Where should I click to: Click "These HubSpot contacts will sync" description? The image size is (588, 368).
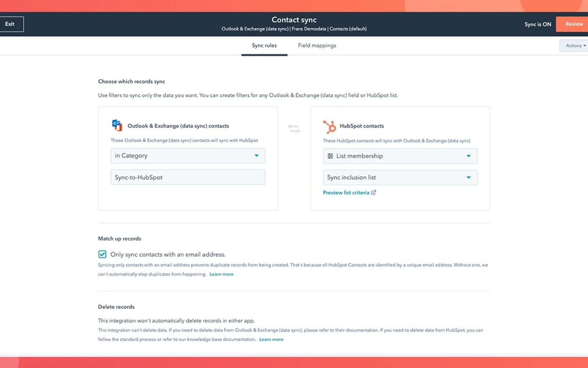pos(397,141)
